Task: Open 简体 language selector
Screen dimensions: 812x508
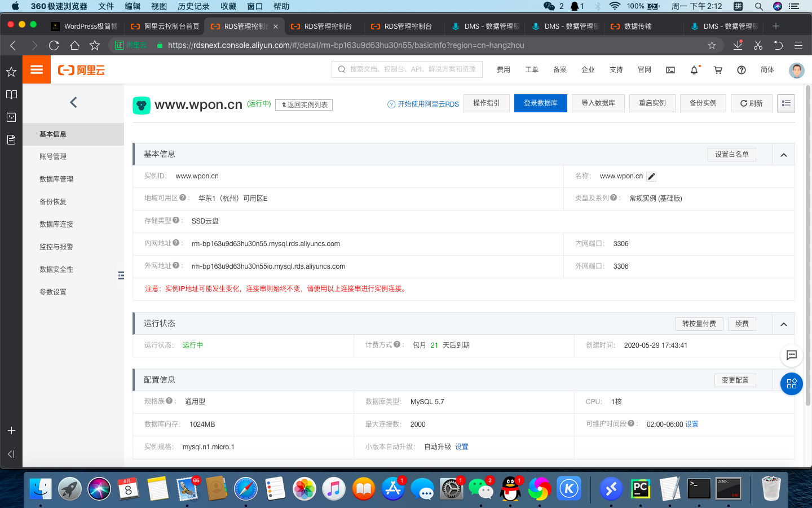Action: click(x=767, y=70)
